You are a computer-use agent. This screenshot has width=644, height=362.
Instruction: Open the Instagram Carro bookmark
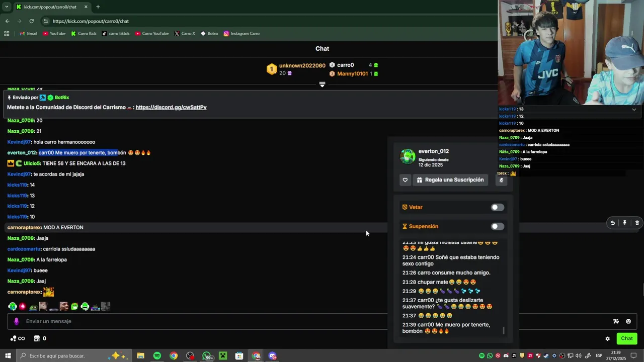point(242,34)
